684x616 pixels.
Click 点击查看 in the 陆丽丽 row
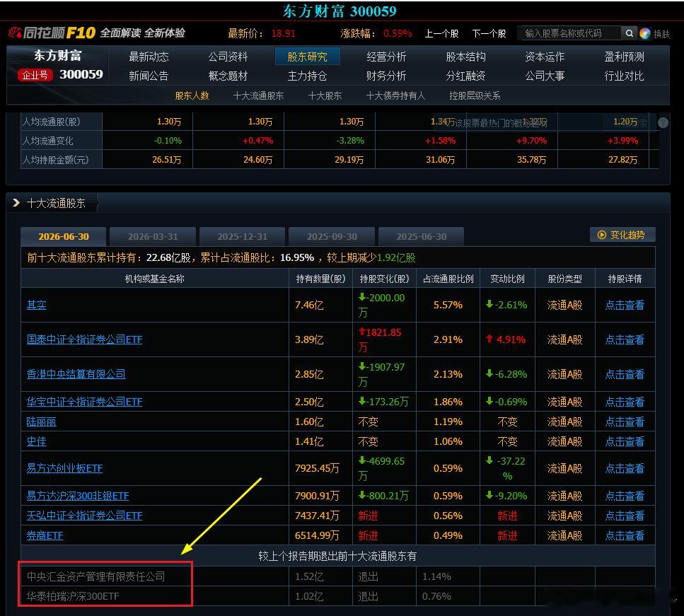[x=625, y=422]
